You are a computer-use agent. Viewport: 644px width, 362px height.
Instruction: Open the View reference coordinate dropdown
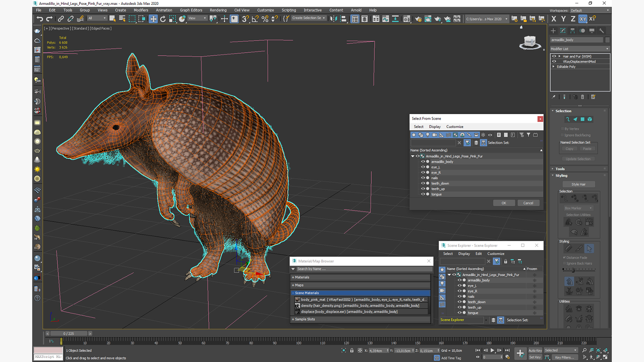[197, 18]
